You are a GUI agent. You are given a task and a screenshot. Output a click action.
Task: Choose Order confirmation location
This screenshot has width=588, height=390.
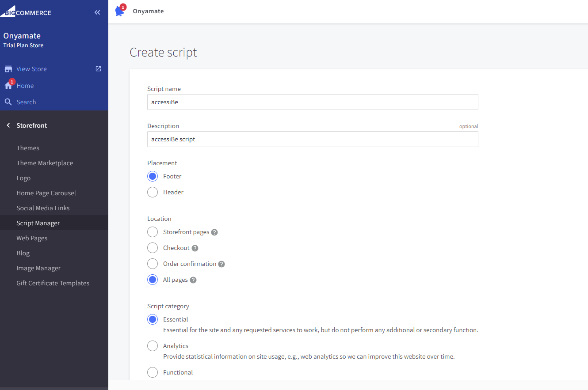pyautogui.click(x=152, y=263)
